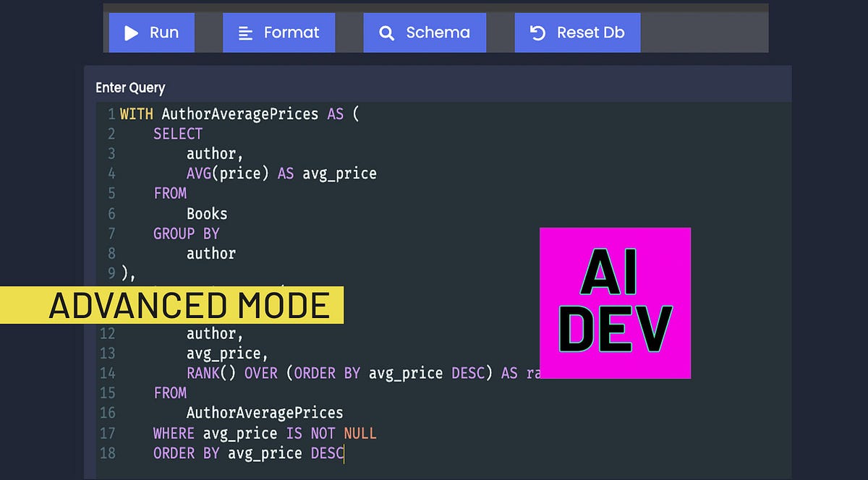Click the Enter Query panel header

[x=130, y=87]
